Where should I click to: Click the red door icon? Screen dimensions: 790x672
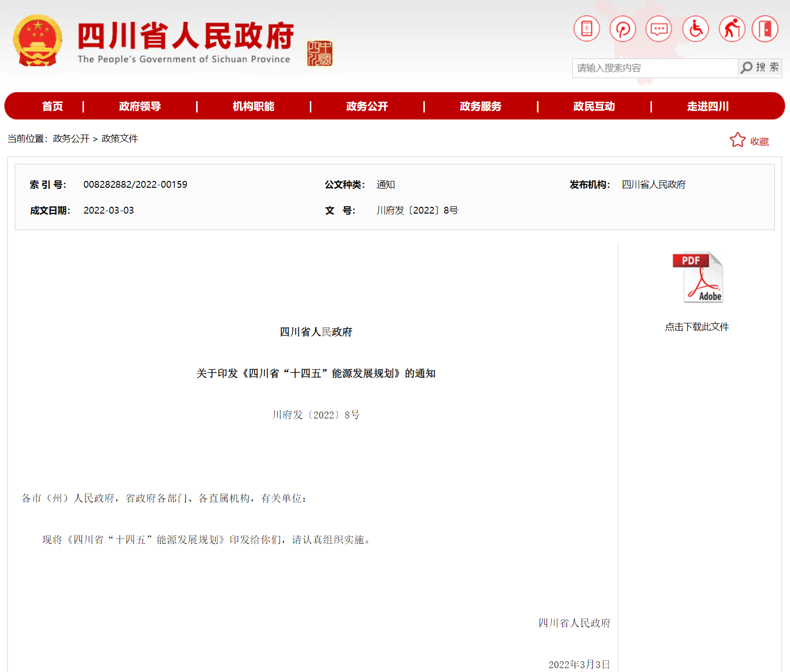click(765, 29)
